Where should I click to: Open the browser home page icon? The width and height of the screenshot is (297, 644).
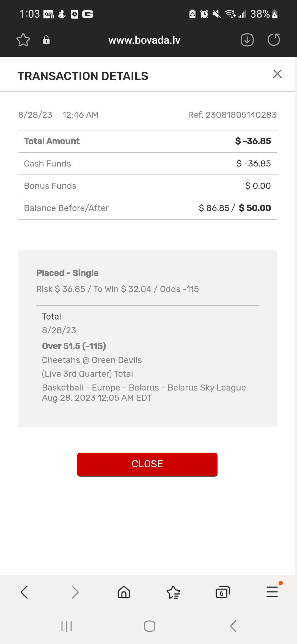[124, 592]
